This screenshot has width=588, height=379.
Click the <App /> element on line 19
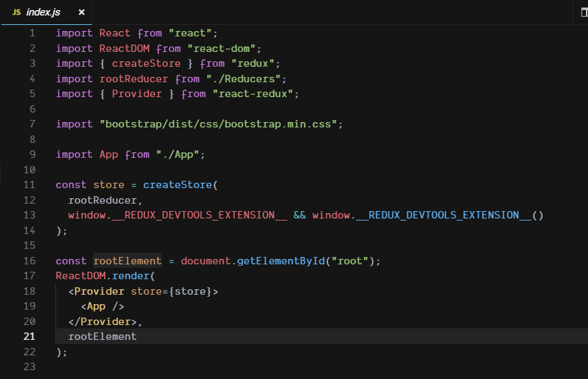[103, 306]
